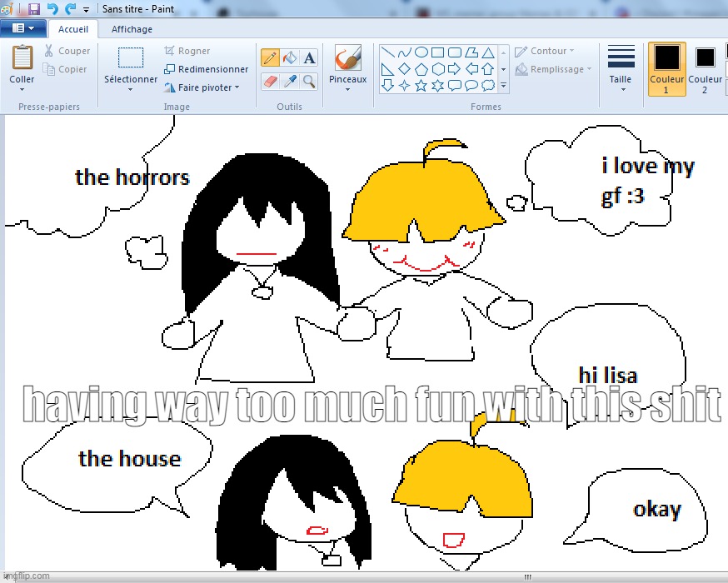This screenshot has height=583, width=728.
Task: Select the Cloud callout shape
Action: (x=487, y=86)
